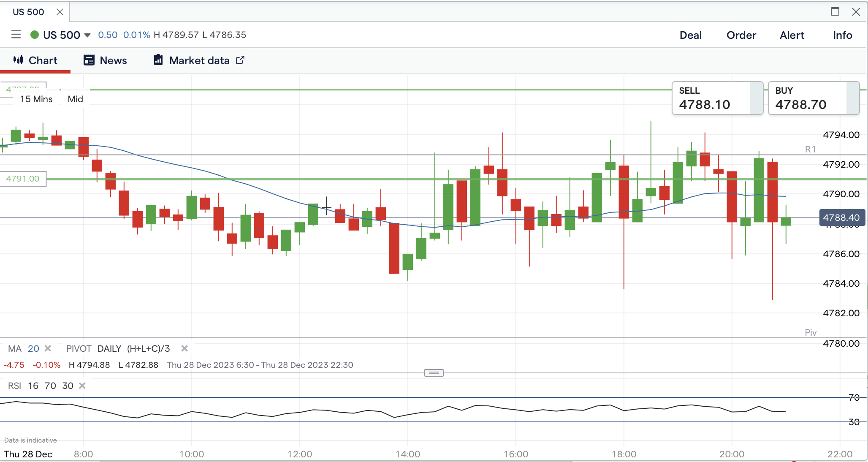Switch to the News tab
Image resolution: width=868 pixels, height=462 pixels.
105,60
